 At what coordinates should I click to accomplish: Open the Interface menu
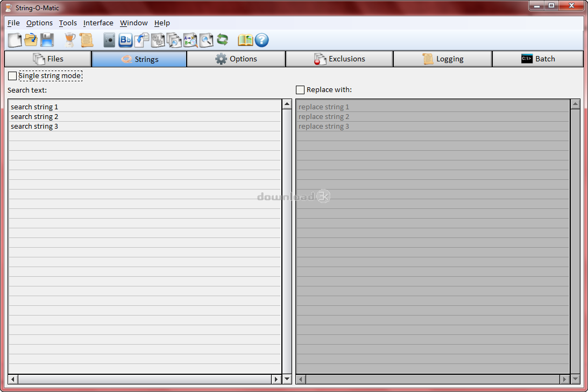98,23
